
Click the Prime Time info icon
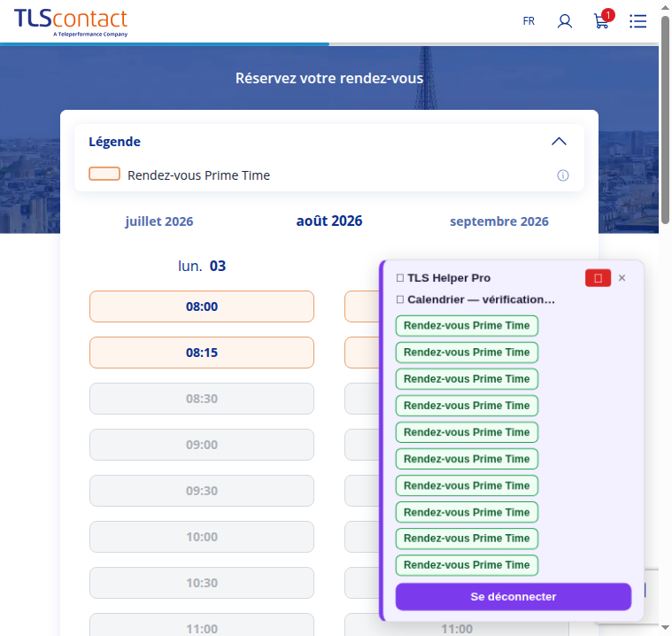pyautogui.click(x=563, y=175)
